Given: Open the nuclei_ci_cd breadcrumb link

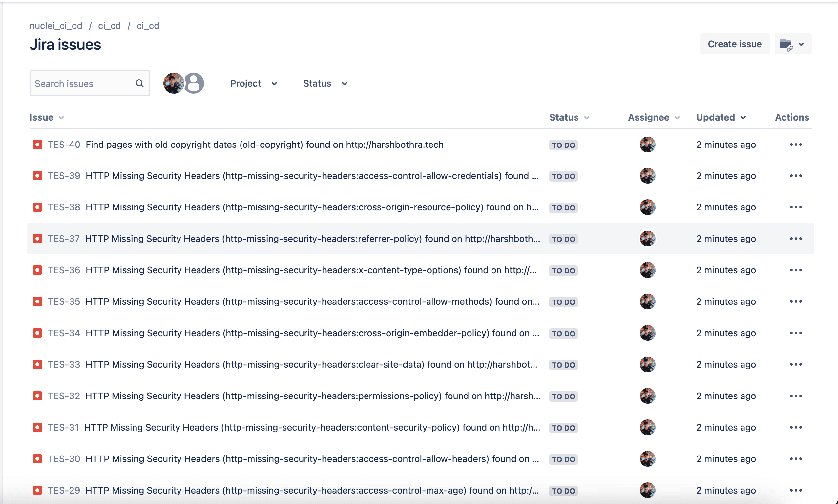Looking at the screenshot, I should tap(56, 26).
